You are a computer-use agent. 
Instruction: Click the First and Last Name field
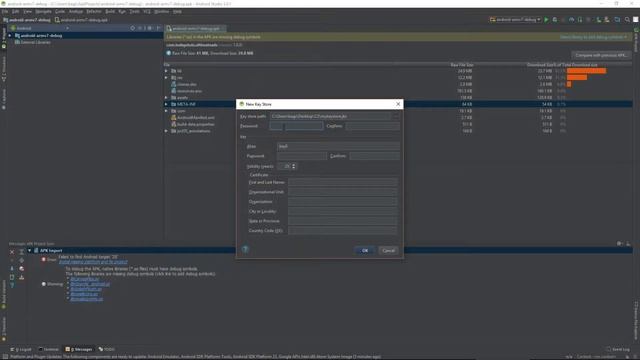(342, 182)
